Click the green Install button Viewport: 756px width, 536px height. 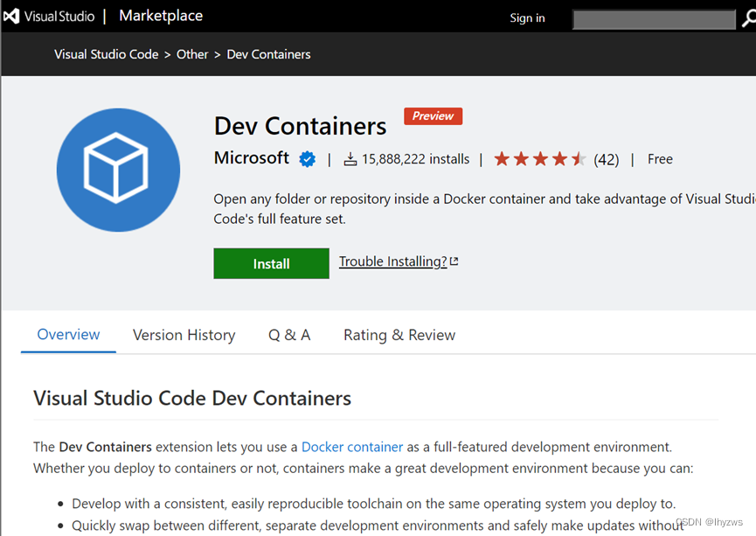tap(272, 263)
